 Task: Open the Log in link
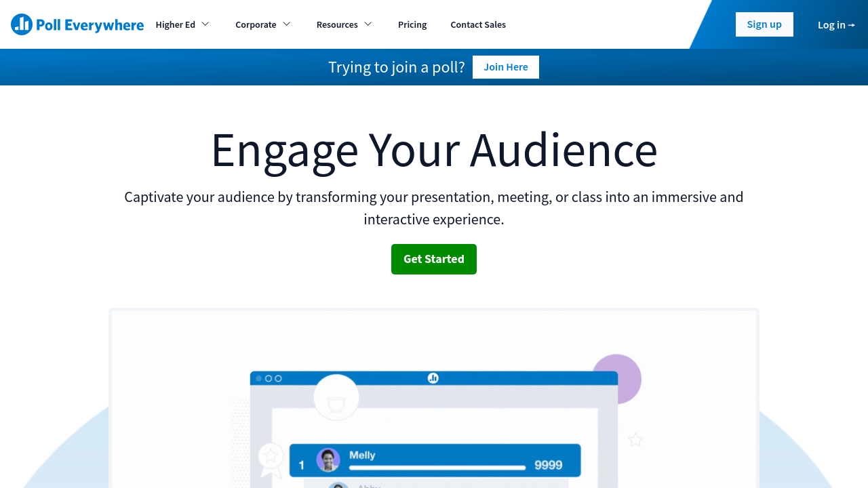point(835,24)
